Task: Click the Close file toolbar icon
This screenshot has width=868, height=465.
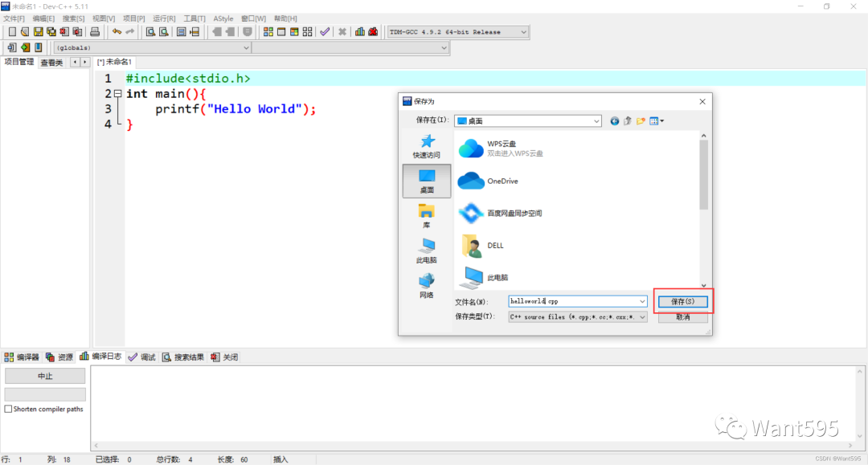Action: pyautogui.click(x=65, y=32)
